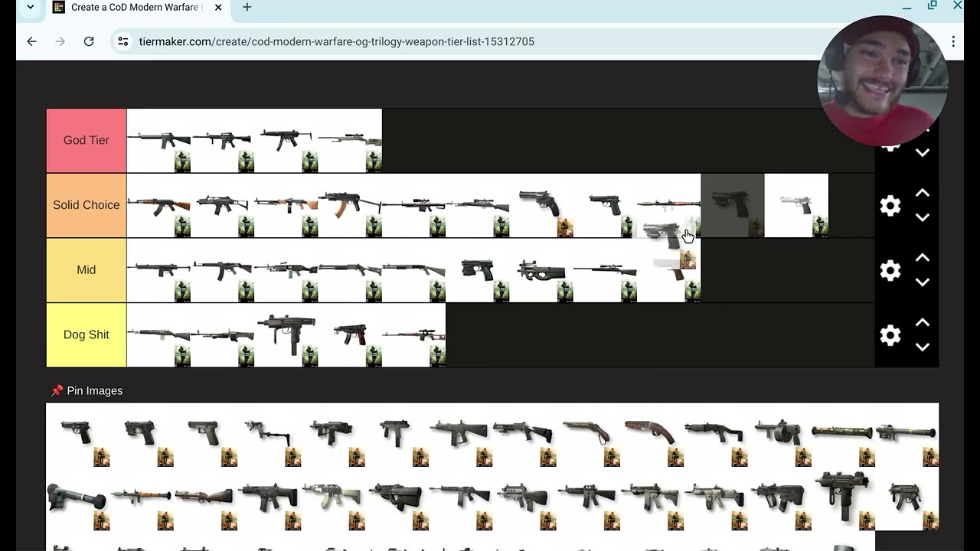Click the Dog Shit label
980x551 pixels.
coord(87,335)
